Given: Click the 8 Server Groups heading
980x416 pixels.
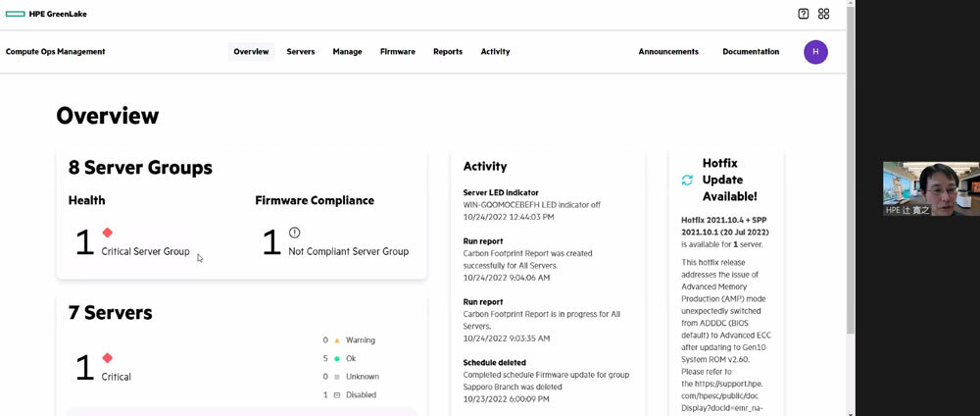Looking at the screenshot, I should pyautogui.click(x=140, y=168).
